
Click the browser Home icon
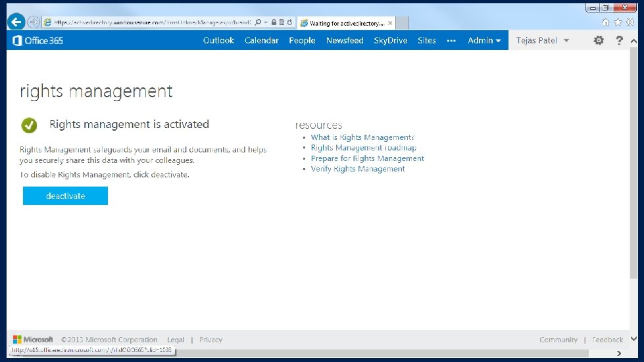(605, 22)
